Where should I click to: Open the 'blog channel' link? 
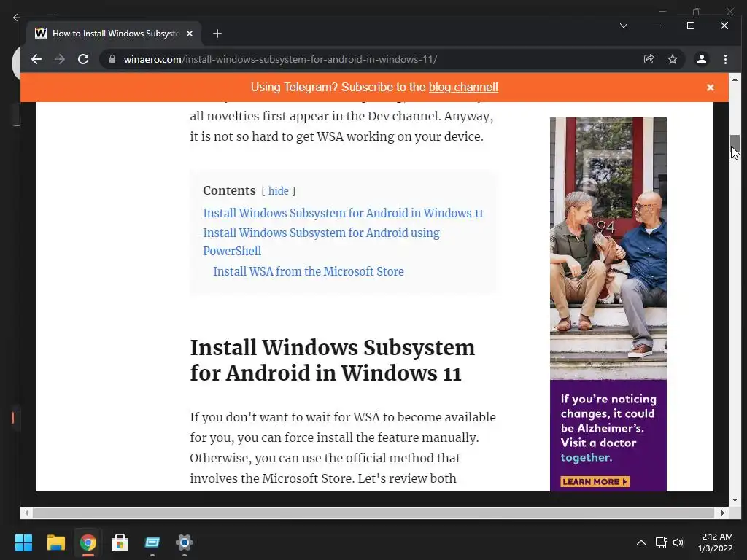pyautogui.click(x=463, y=87)
